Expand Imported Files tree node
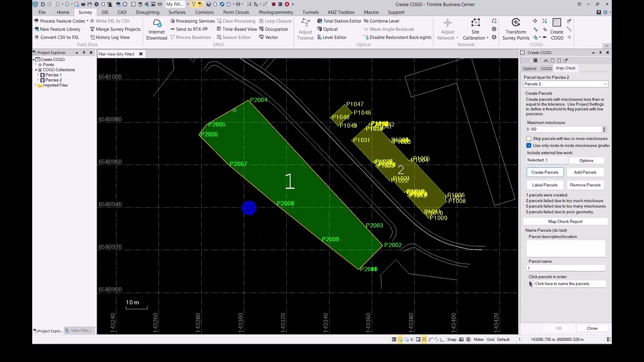Image resolution: width=644 pixels, height=362 pixels. (36, 85)
